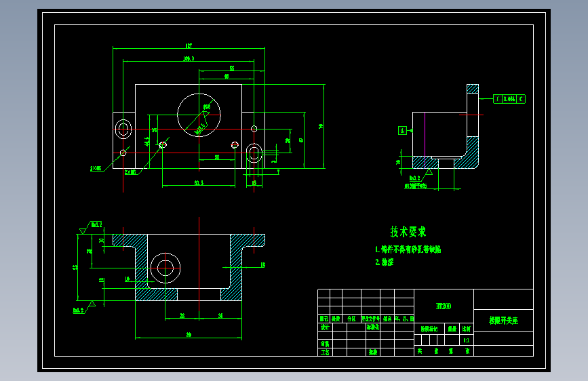The width and height of the screenshot is (588, 381).
Task: Click the 阶段标记 cell in title block
Action: (x=429, y=329)
